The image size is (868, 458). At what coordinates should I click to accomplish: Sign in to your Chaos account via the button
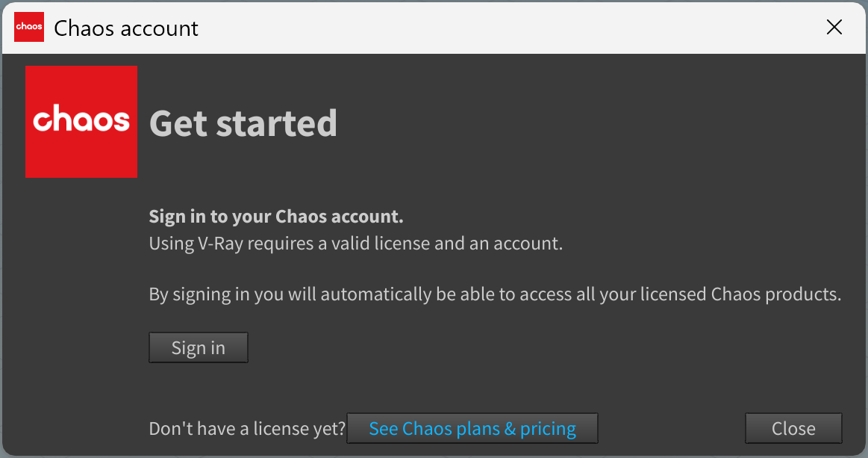click(199, 347)
